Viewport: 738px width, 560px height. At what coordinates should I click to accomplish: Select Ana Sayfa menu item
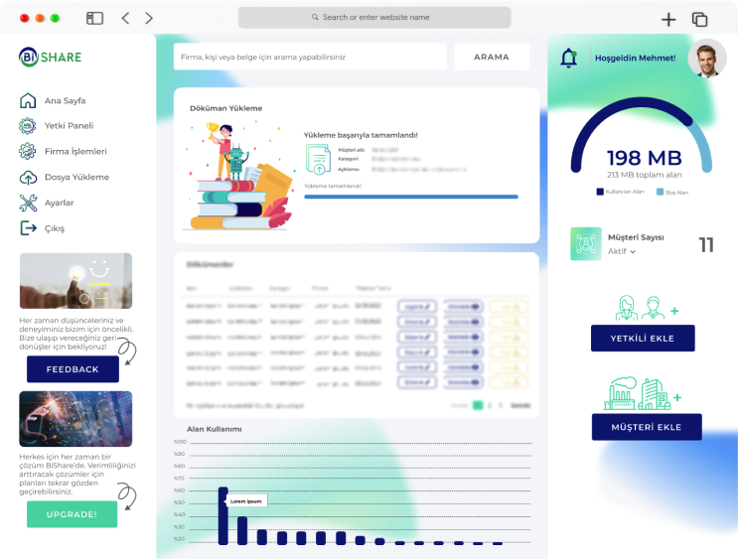(65, 100)
